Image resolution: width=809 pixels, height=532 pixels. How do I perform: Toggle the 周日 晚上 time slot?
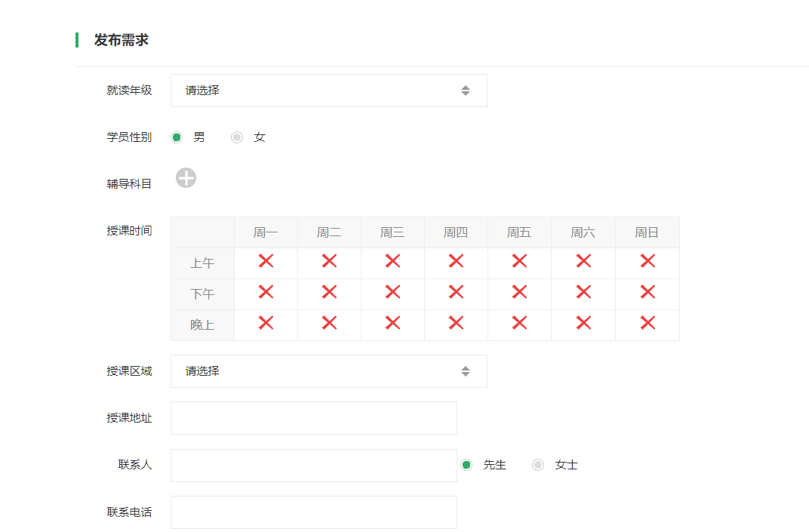point(648,323)
